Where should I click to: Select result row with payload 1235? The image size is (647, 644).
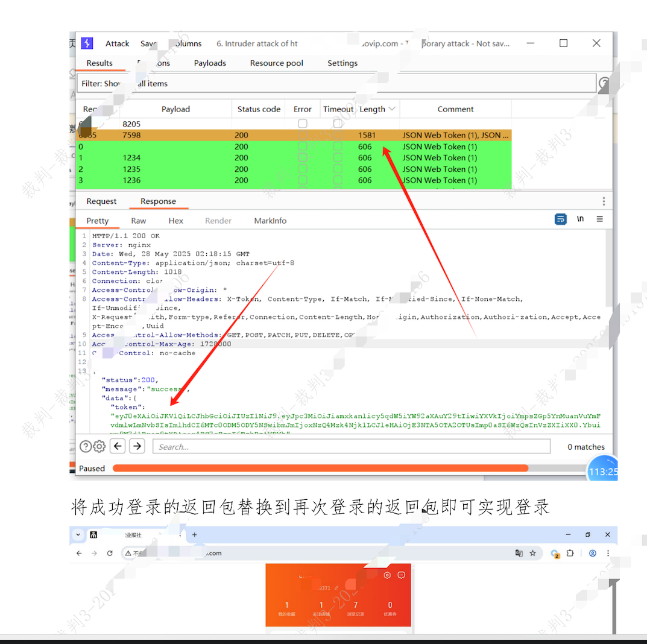294,169
